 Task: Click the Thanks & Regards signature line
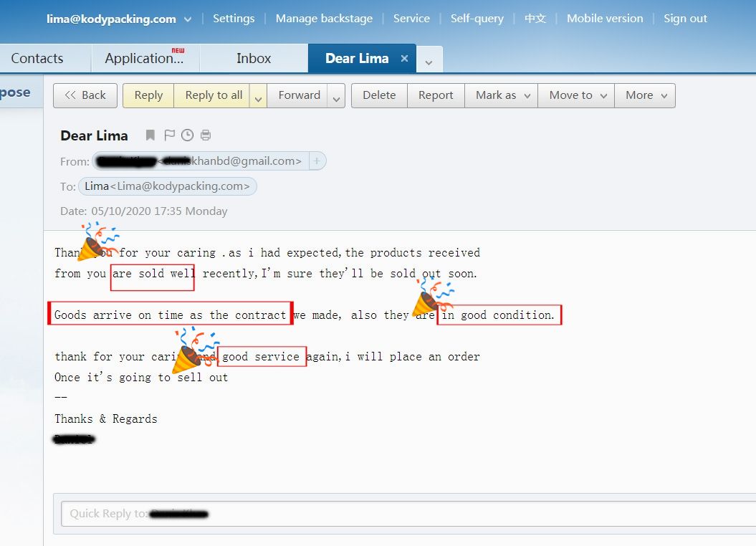click(x=106, y=418)
